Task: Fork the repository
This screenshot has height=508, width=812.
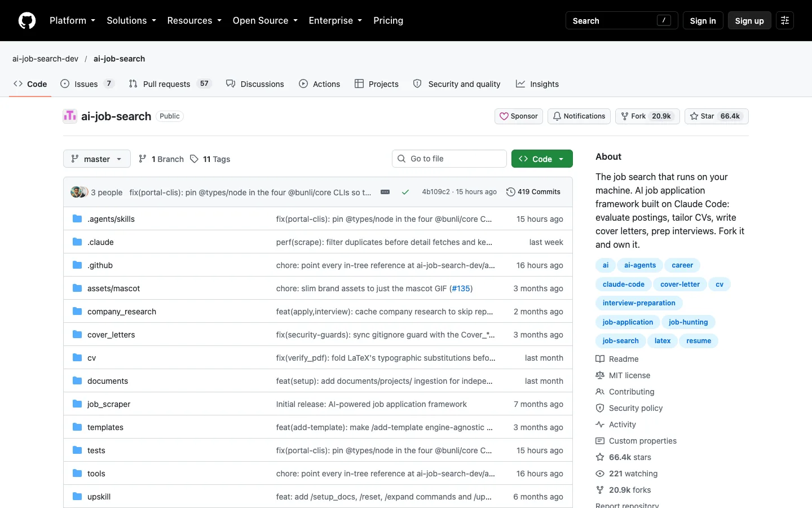Action: click(647, 116)
